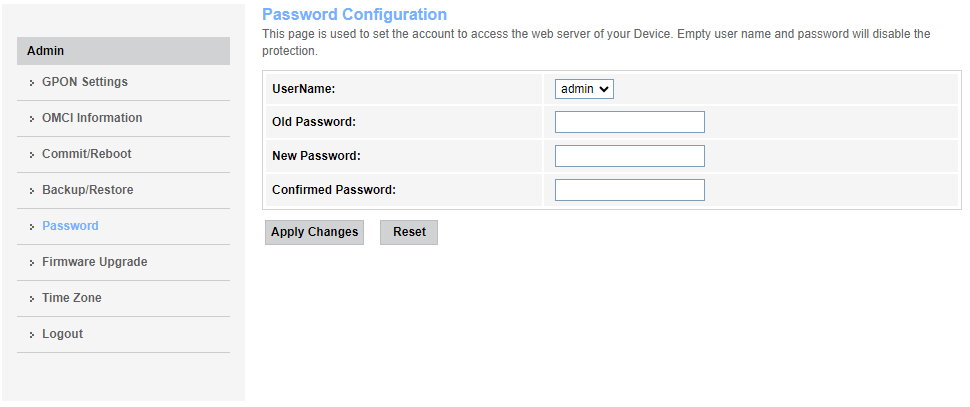970x407 pixels.
Task: Open the Firmware Upgrade page
Action: 94,262
